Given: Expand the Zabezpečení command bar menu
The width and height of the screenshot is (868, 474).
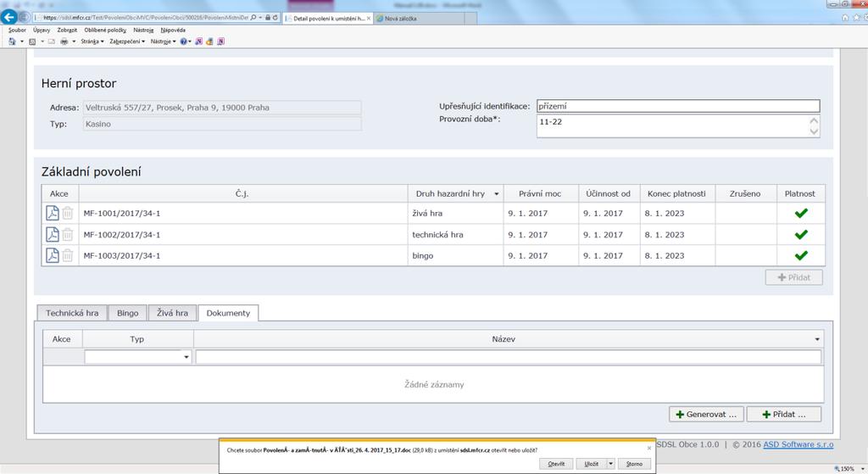Looking at the screenshot, I should click(x=127, y=42).
